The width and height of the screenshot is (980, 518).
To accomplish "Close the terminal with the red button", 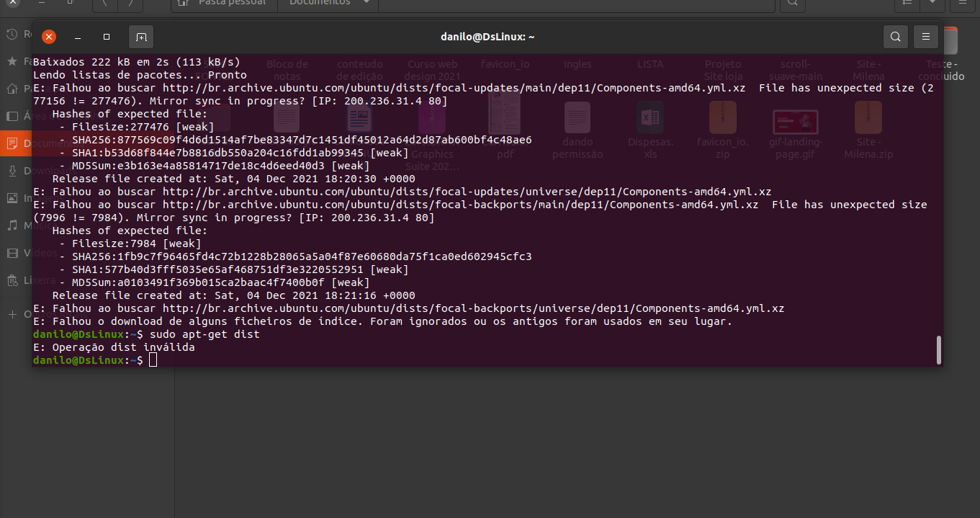I will (49, 37).
